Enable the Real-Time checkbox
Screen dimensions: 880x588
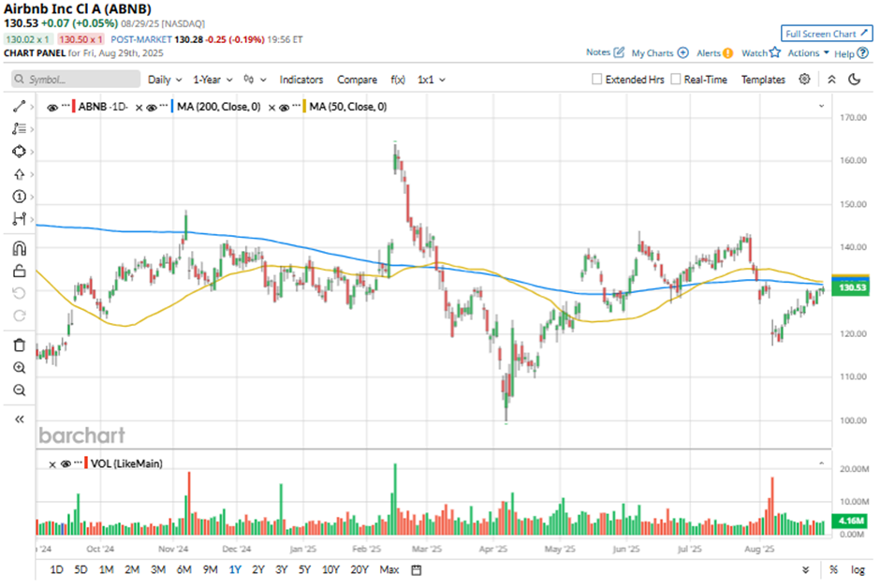pyautogui.click(x=676, y=79)
